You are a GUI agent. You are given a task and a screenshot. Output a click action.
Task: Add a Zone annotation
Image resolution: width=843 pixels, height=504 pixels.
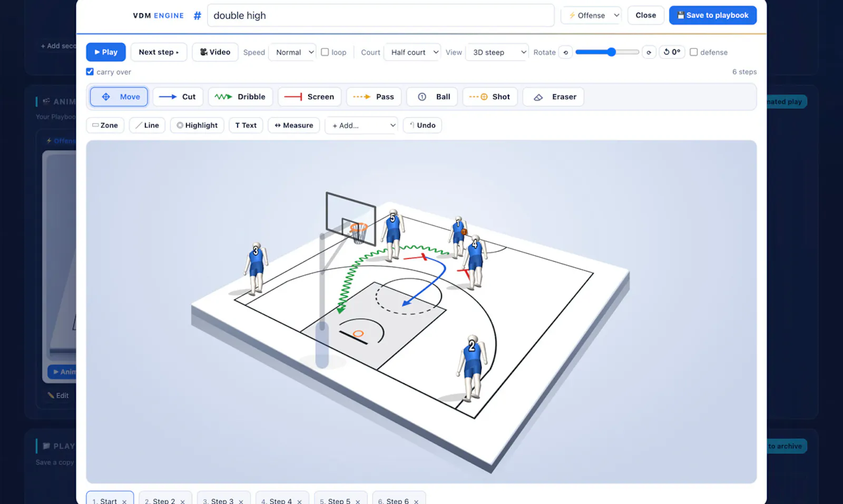105,125
